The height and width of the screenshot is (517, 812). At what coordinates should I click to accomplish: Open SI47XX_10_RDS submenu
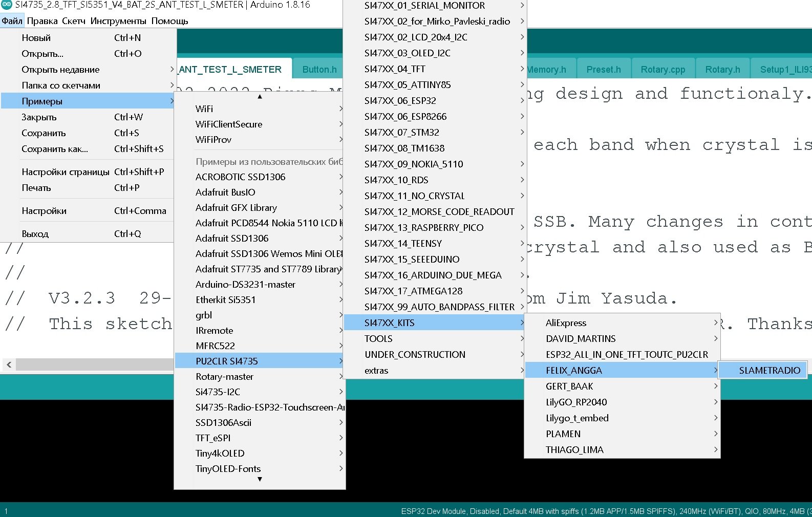[x=435, y=180]
